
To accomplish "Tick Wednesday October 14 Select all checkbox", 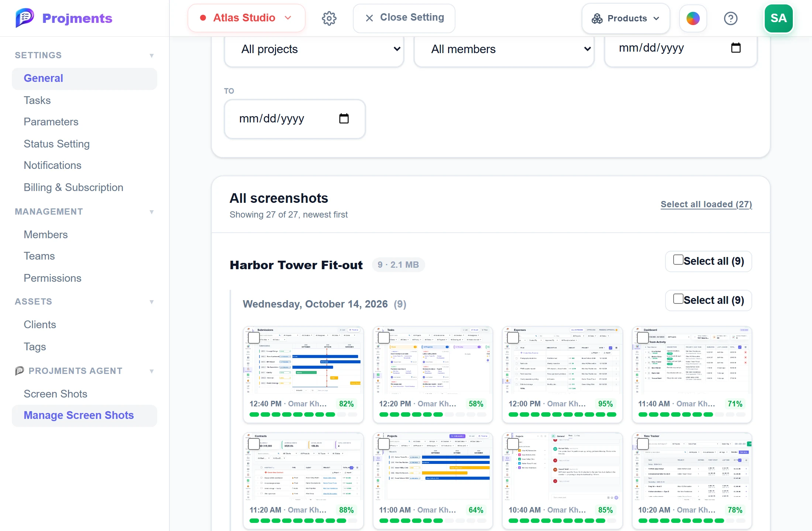I will click(678, 299).
